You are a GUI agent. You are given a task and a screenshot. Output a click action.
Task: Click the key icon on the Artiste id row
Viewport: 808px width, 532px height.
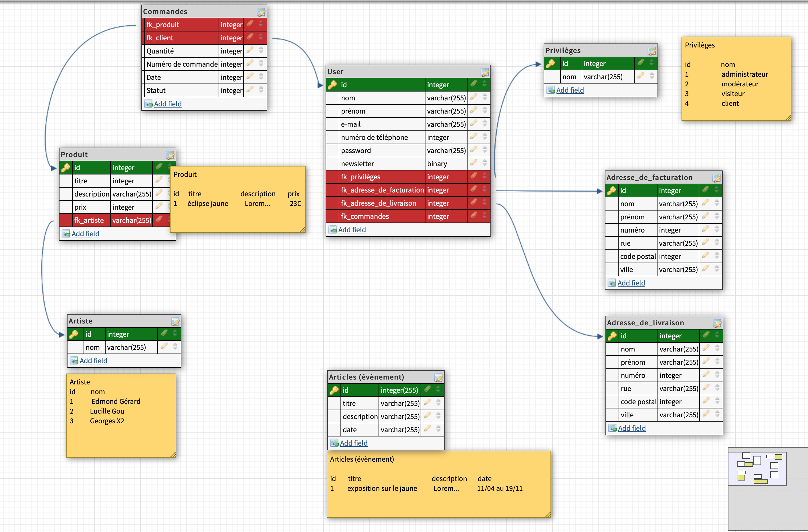tap(74, 334)
